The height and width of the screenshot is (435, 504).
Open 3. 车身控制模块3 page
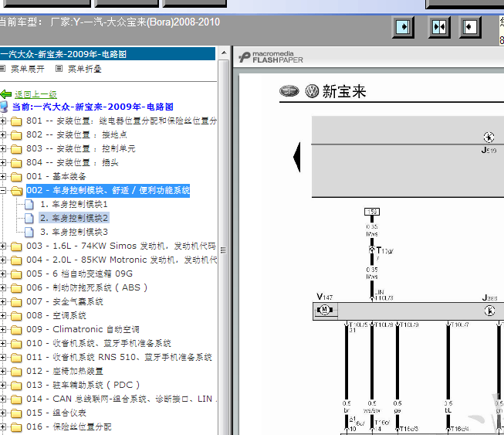pos(74,232)
